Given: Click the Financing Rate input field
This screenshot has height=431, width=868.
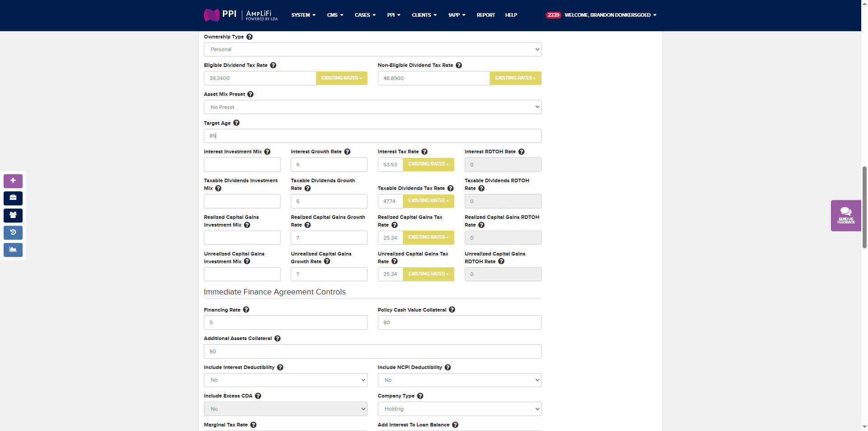Looking at the screenshot, I should [286, 322].
